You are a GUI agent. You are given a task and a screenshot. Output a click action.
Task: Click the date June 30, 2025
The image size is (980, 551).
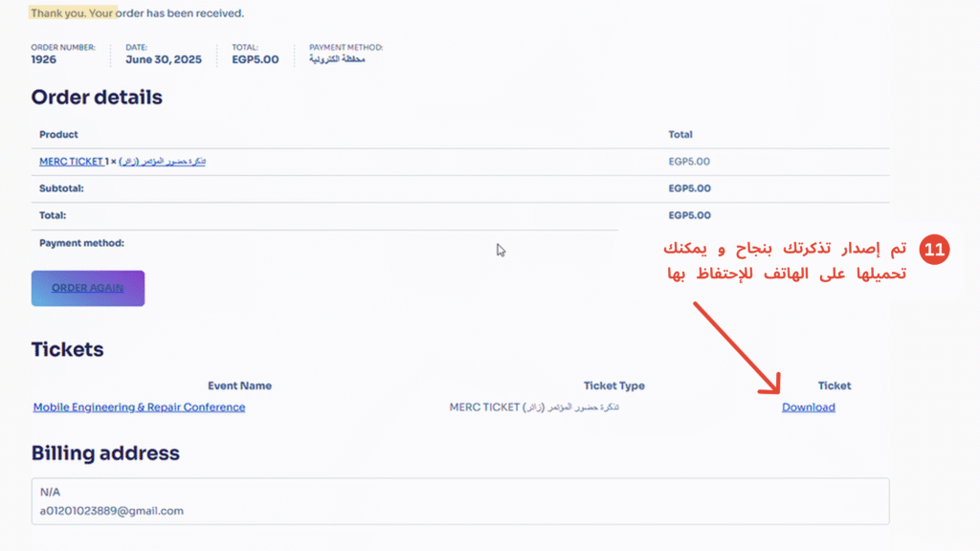coord(163,59)
